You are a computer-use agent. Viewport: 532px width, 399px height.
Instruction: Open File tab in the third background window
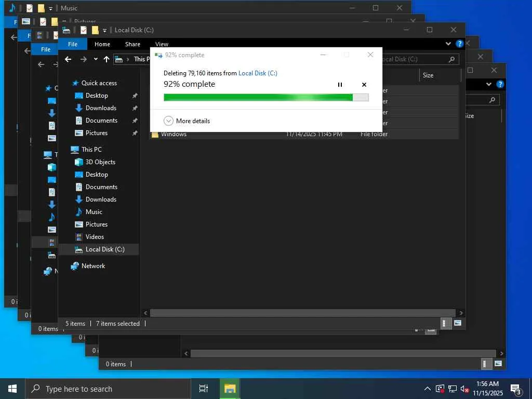click(46, 49)
